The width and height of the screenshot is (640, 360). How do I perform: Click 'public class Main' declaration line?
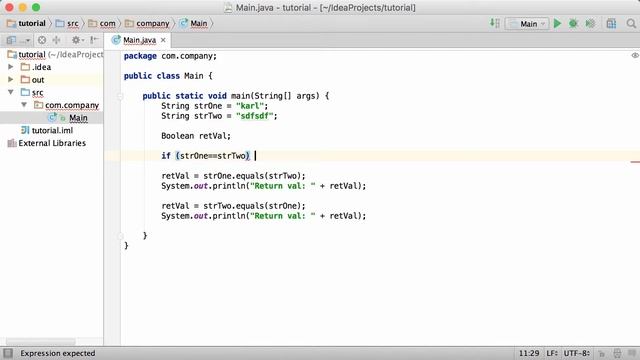pos(168,76)
